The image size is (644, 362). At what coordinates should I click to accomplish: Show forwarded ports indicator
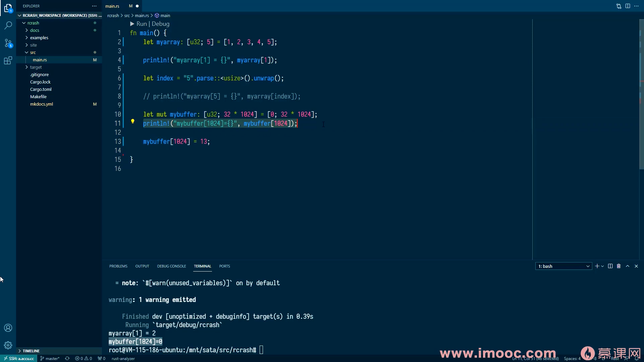(102, 358)
